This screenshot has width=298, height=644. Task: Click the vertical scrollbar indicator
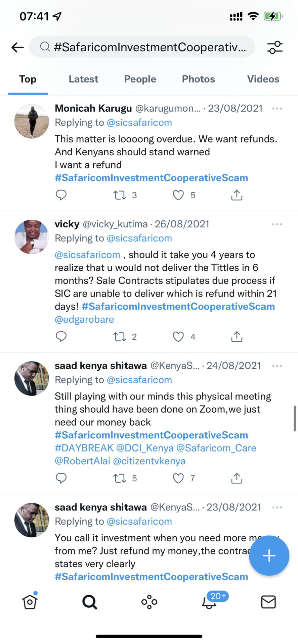click(x=295, y=418)
